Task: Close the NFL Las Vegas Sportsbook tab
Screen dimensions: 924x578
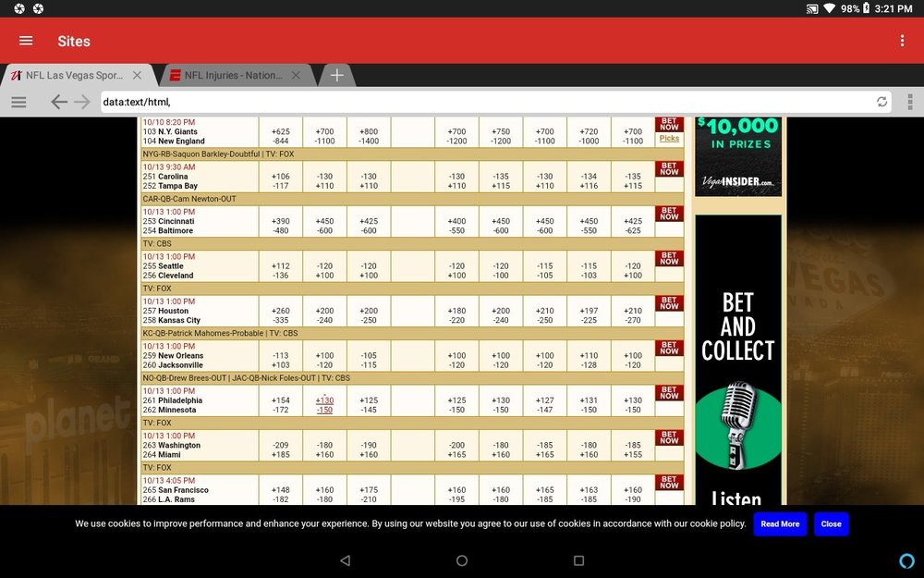Action: point(137,75)
